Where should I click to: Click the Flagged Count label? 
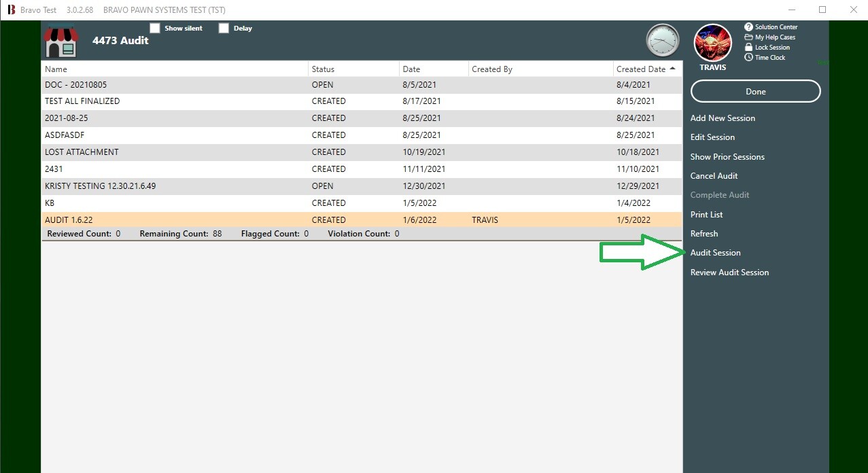[271, 234]
